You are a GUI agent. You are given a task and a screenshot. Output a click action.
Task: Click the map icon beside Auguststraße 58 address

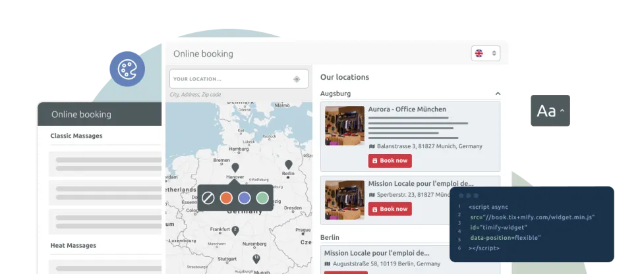(328, 263)
